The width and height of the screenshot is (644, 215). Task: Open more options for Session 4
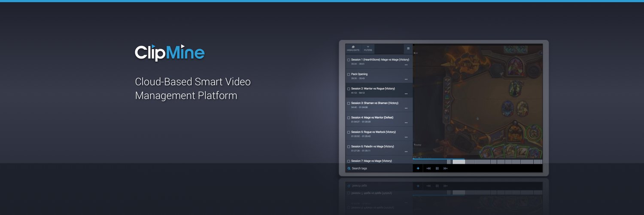coord(406,123)
